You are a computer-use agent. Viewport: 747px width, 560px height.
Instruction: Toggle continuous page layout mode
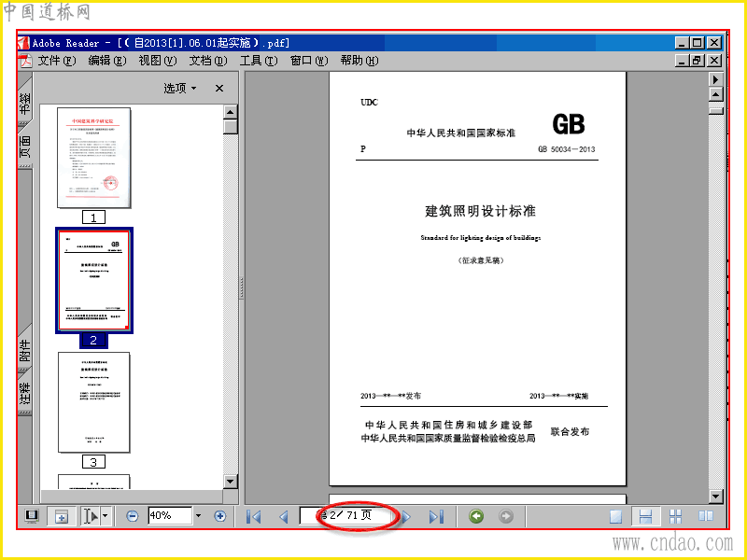[x=645, y=516]
